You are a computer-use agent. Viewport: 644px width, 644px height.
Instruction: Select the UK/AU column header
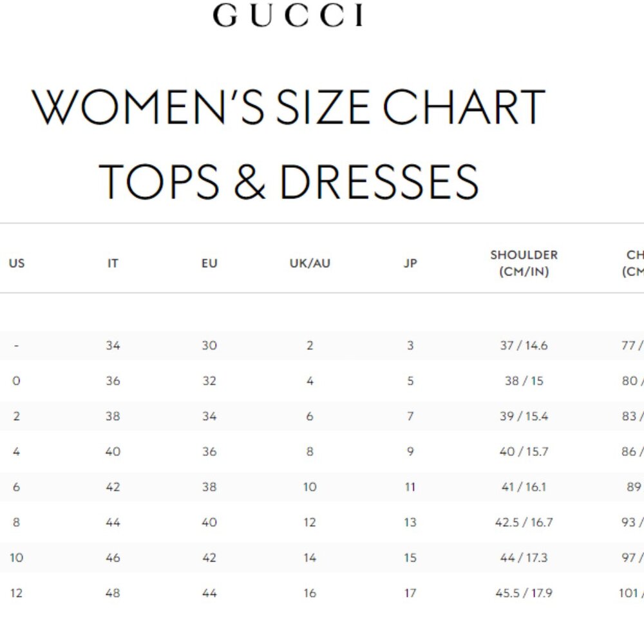310,263
